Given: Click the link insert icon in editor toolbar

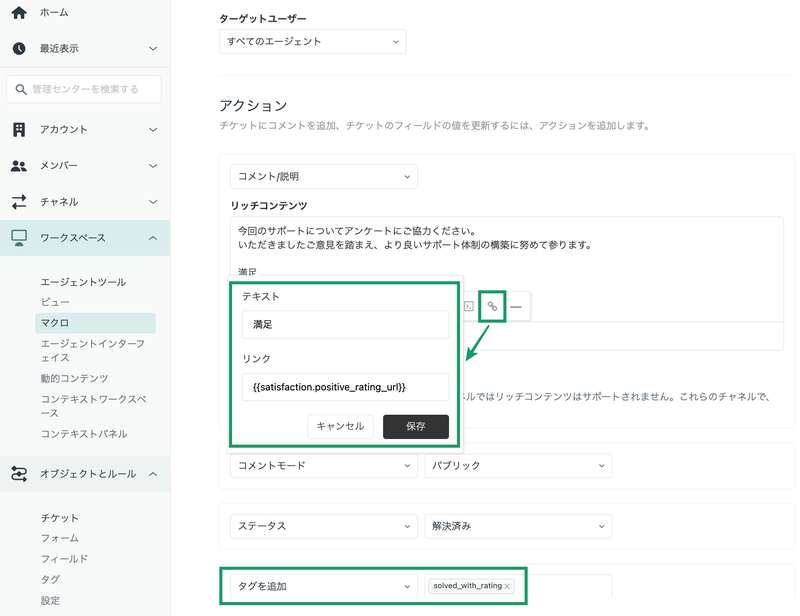Looking at the screenshot, I should point(492,306).
